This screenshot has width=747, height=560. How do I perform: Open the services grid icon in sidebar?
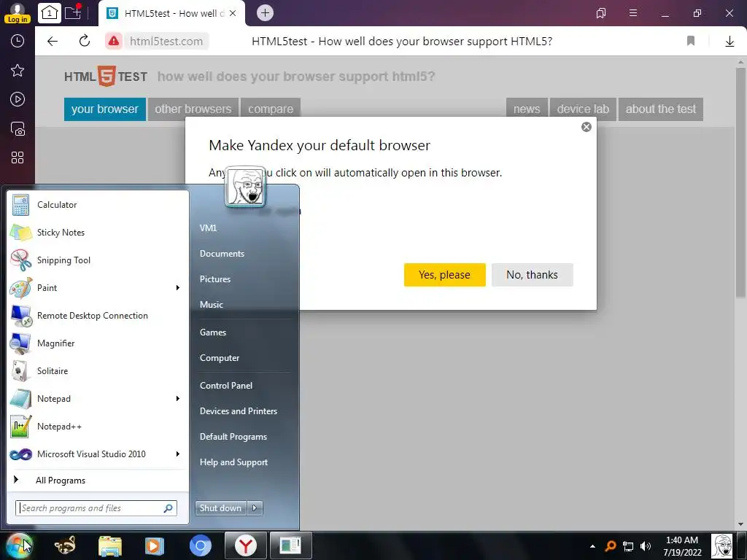[18, 157]
